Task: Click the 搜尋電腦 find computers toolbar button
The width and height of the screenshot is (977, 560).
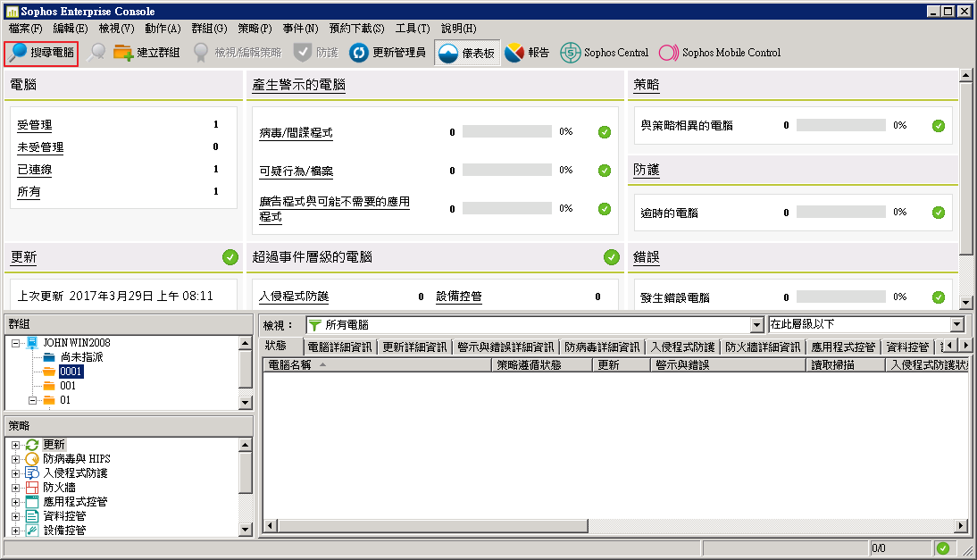Action: [41, 53]
